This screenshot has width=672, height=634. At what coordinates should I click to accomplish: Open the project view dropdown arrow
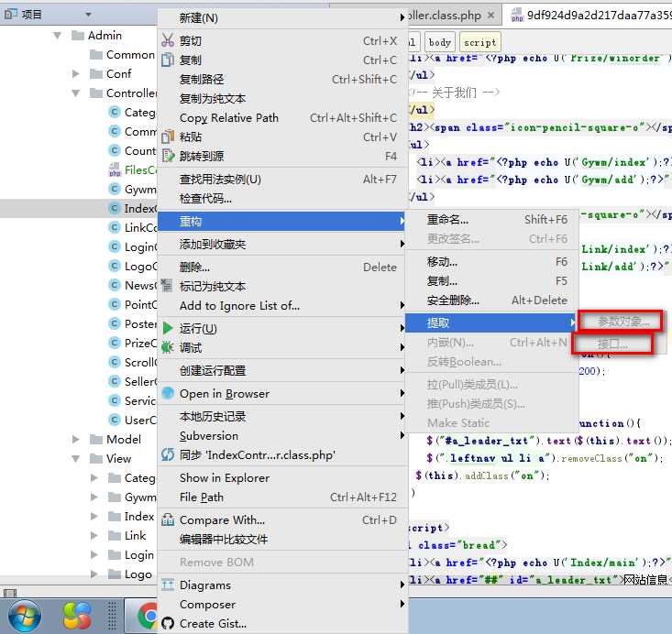[x=88, y=14]
